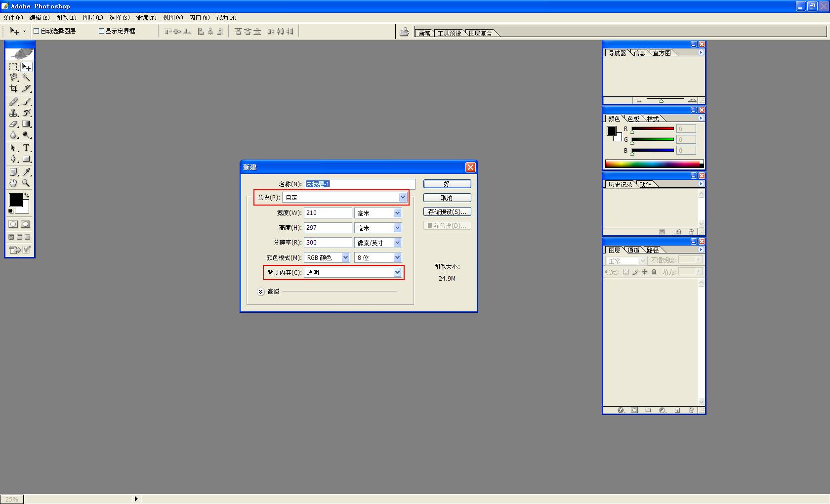Select the Rectangular Marquee tool
Screen dimensions: 830x504
[x=13, y=67]
